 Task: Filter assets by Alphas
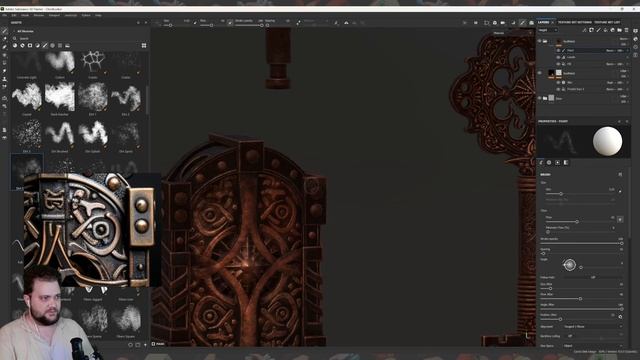(53, 46)
